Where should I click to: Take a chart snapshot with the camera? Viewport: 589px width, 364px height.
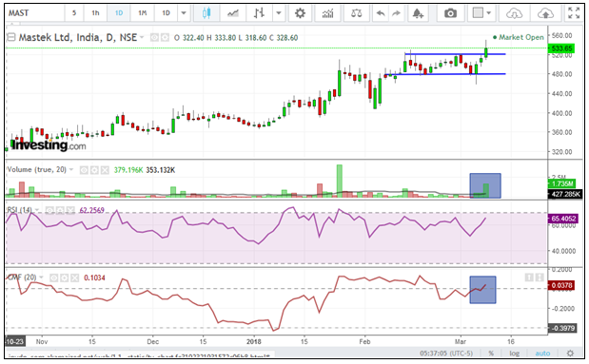(450, 13)
